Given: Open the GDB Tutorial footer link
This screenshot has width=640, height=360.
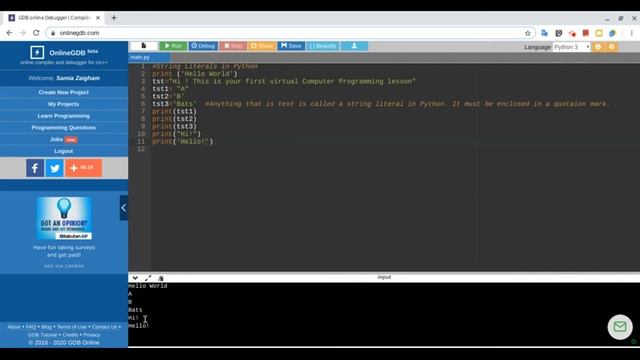Looking at the screenshot, I should pyautogui.click(x=42, y=335).
